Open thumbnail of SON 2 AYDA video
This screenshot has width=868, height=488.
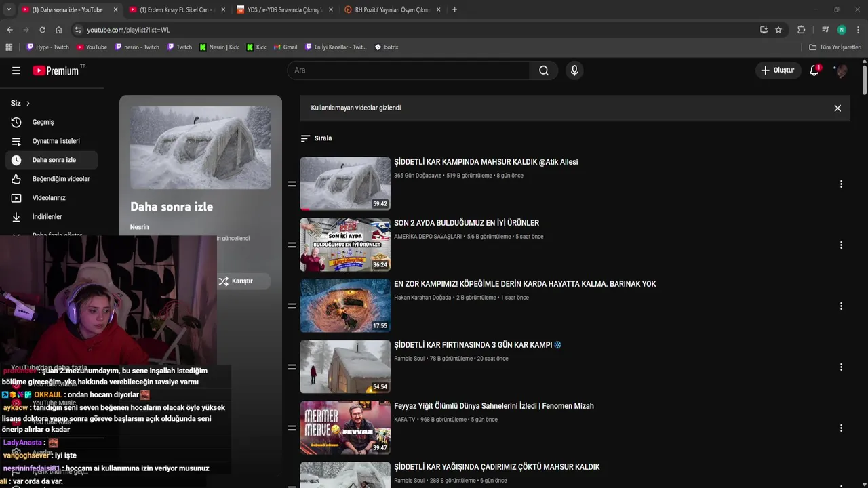(x=345, y=245)
